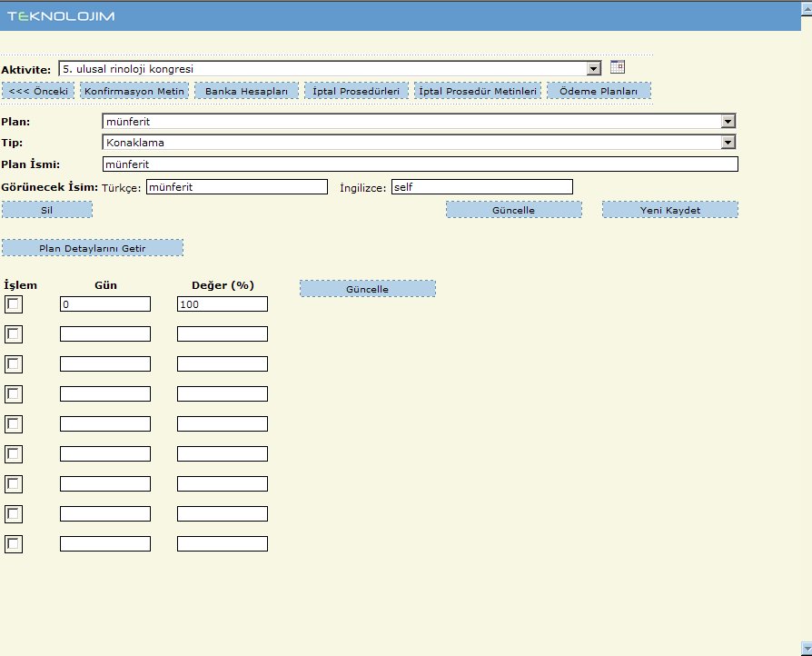Click the last row Gün field

[105, 543]
